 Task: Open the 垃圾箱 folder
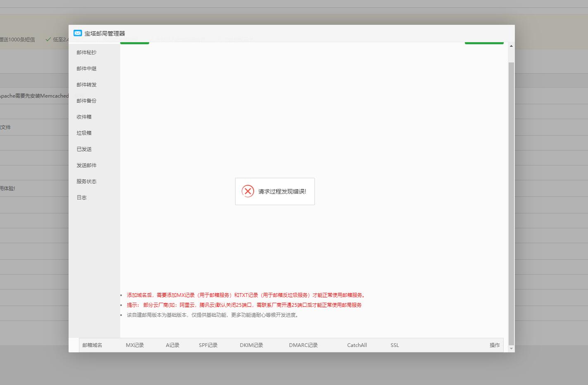(x=84, y=133)
